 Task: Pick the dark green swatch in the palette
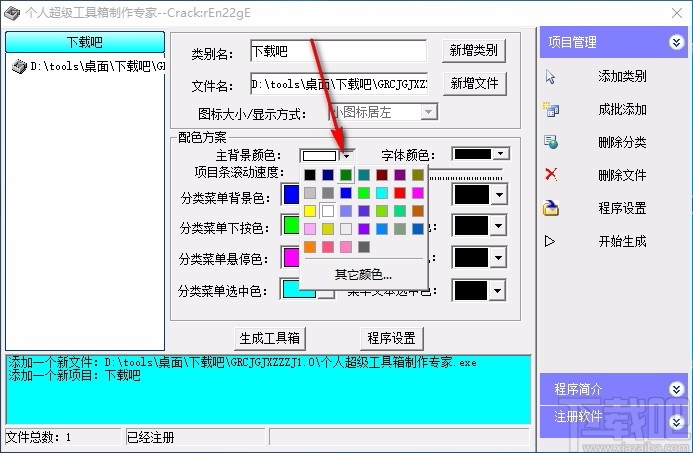click(x=346, y=175)
